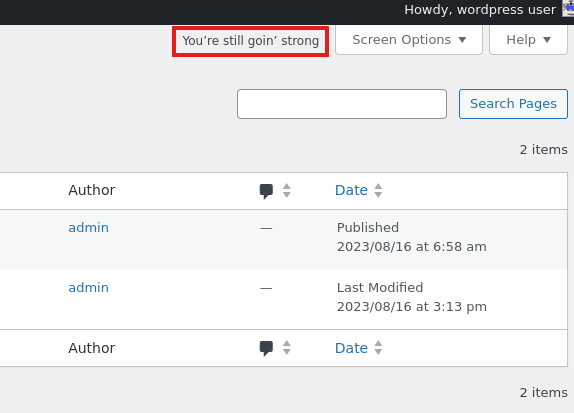Click sort arrows beside header Date

378,190
